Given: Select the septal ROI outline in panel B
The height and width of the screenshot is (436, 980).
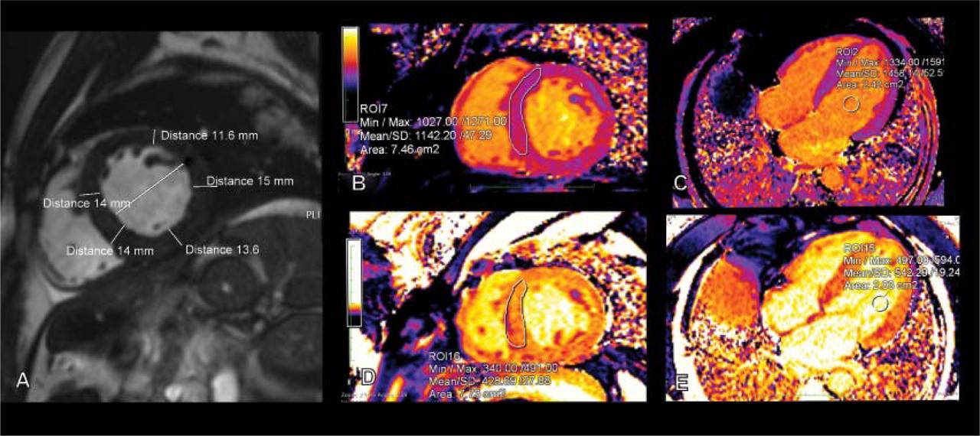Looking at the screenshot, I should [x=524, y=111].
